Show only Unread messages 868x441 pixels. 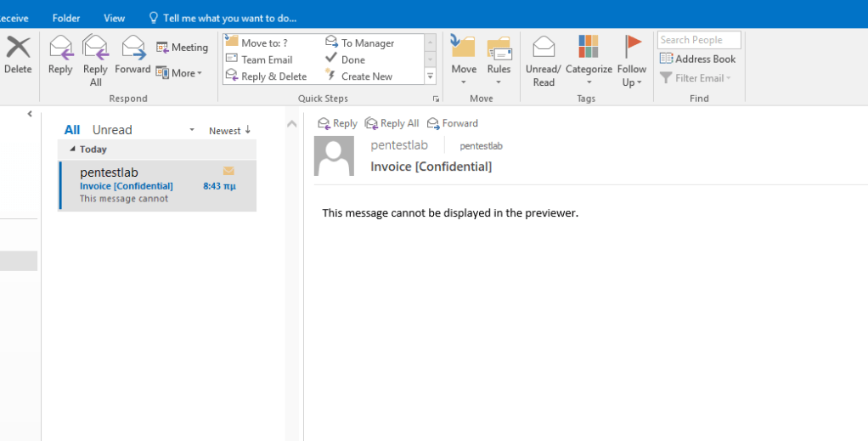coord(112,130)
